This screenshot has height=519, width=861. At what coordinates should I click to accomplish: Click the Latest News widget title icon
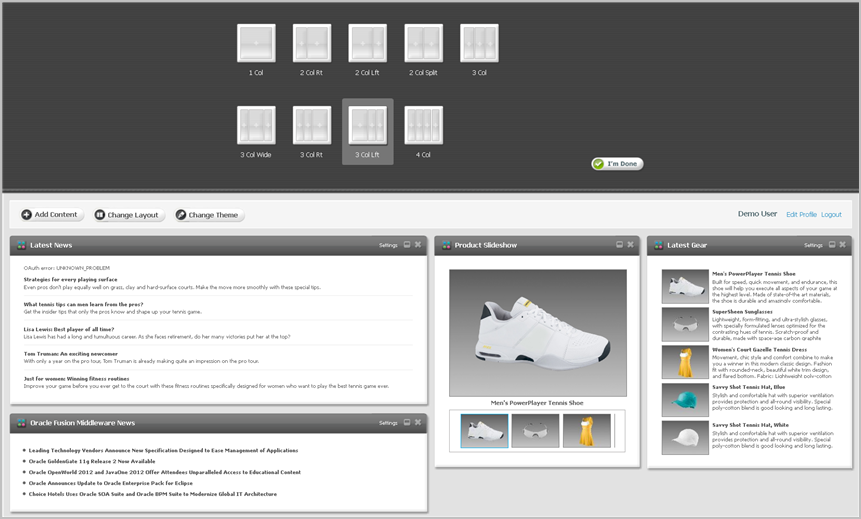point(21,245)
